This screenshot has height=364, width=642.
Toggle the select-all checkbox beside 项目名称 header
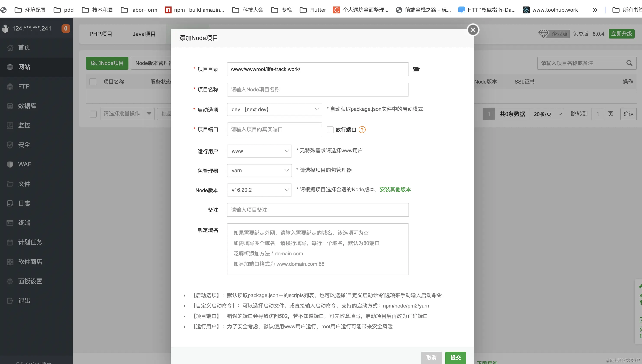point(93,82)
